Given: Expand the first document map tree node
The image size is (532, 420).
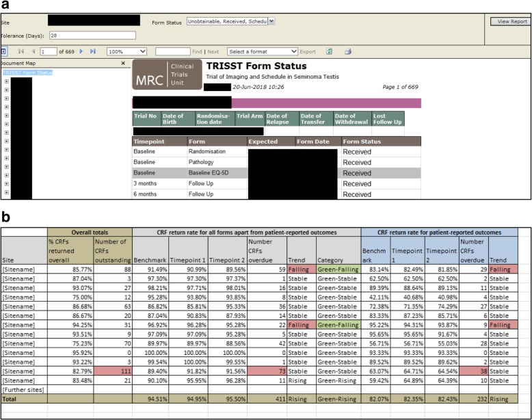Looking at the screenshot, I should (6, 81).
